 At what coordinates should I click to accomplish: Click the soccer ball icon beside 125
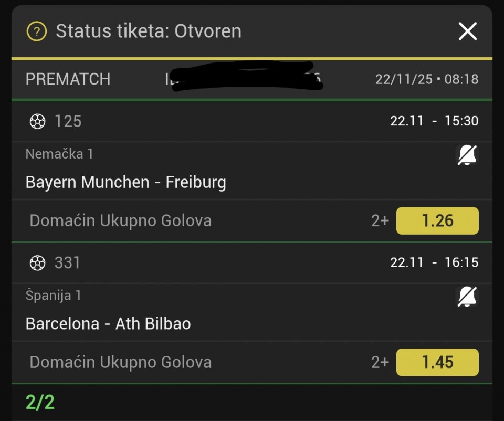point(37,122)
